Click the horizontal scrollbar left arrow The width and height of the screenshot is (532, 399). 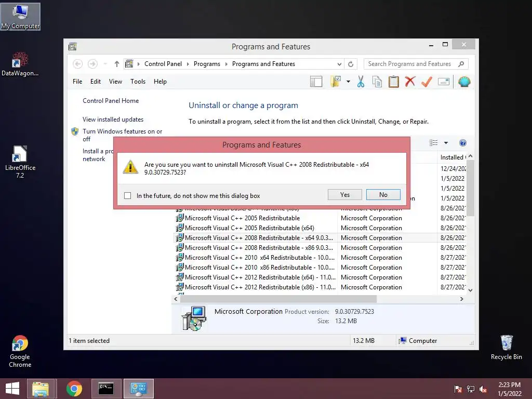176,299
